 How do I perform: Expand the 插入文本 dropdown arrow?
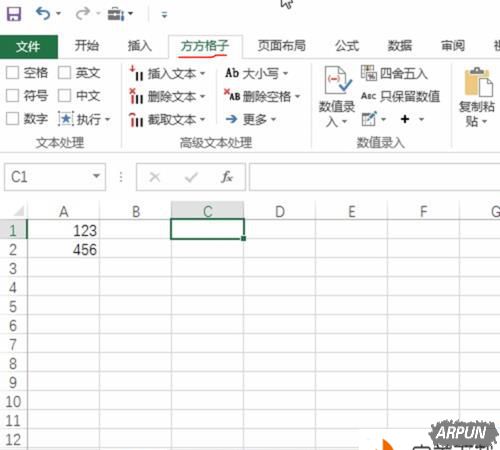pos(203,73)
